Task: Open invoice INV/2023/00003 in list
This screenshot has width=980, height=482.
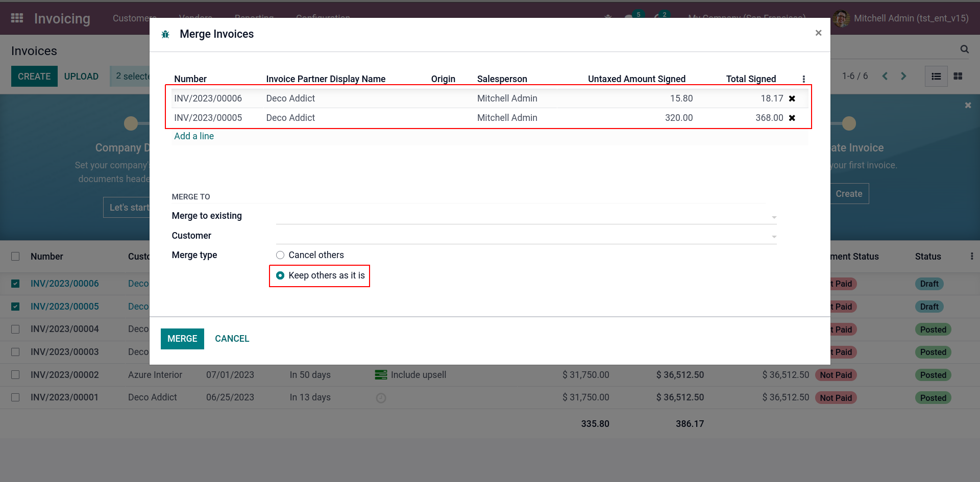Action: click(65, 352)
